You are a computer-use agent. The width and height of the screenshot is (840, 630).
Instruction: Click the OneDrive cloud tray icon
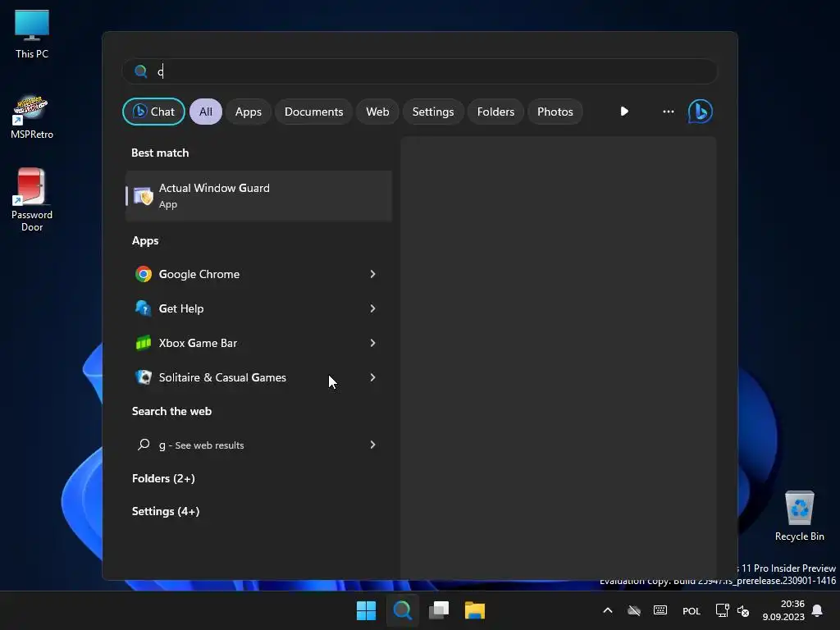coord(634,610)
